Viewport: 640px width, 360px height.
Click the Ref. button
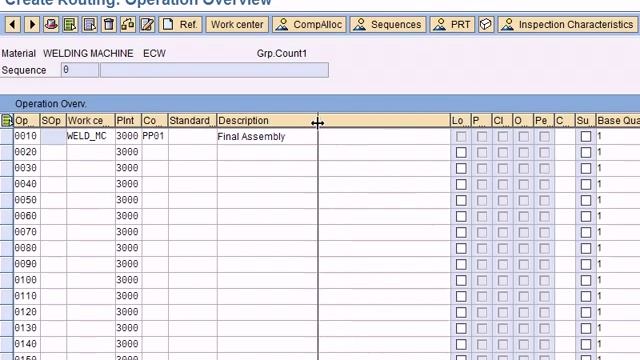click(180, 24)
